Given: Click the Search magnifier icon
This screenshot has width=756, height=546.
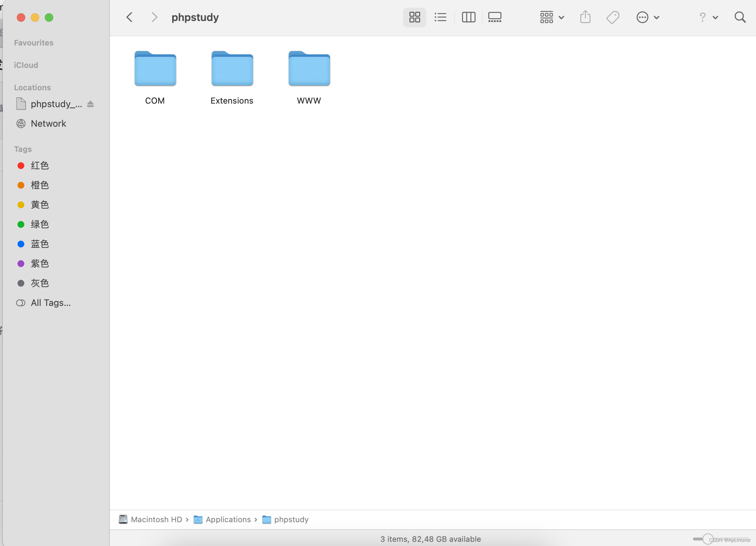Looking at the screenshot, I should coord(740,17).
